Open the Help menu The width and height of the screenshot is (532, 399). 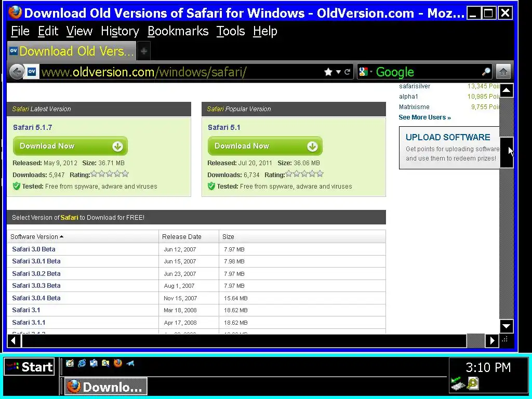point(265,31)
